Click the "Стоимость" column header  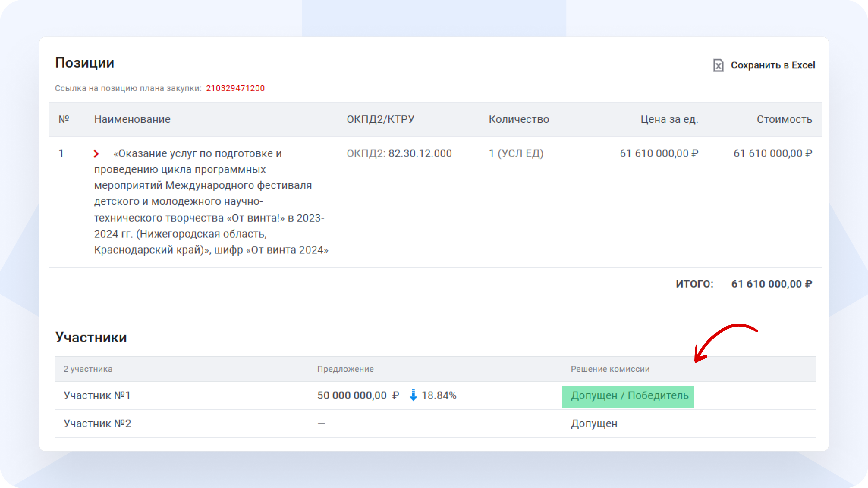point(784,119)
